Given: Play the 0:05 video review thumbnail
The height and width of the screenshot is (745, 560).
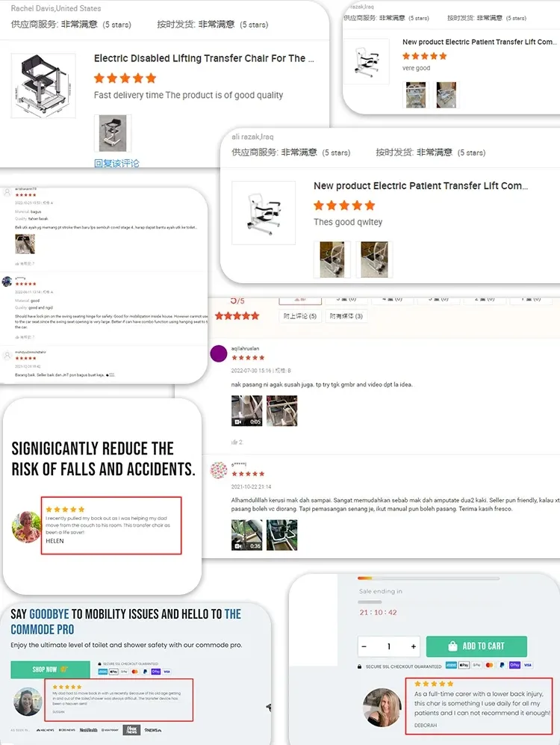Looking at the screenshot, I should pos(246,410).
